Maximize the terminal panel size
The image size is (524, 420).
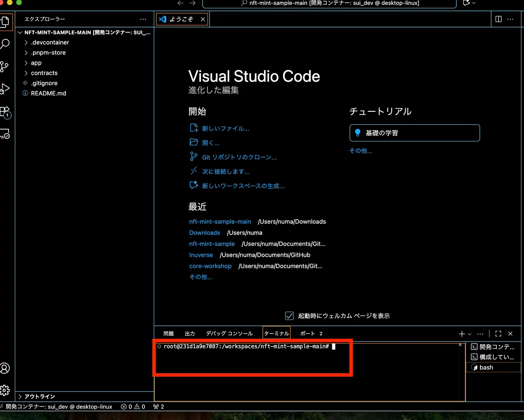[498, 334]
